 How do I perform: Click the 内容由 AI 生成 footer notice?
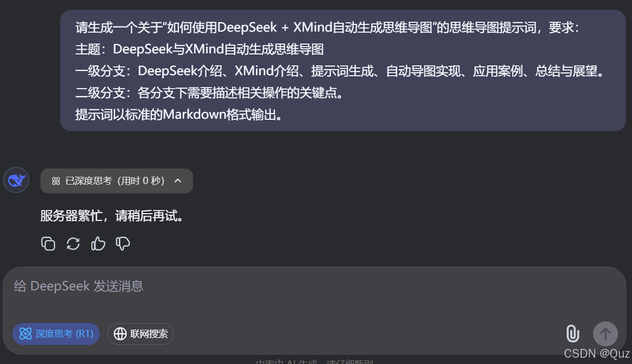pyautogui.click(x=314, y=362)
